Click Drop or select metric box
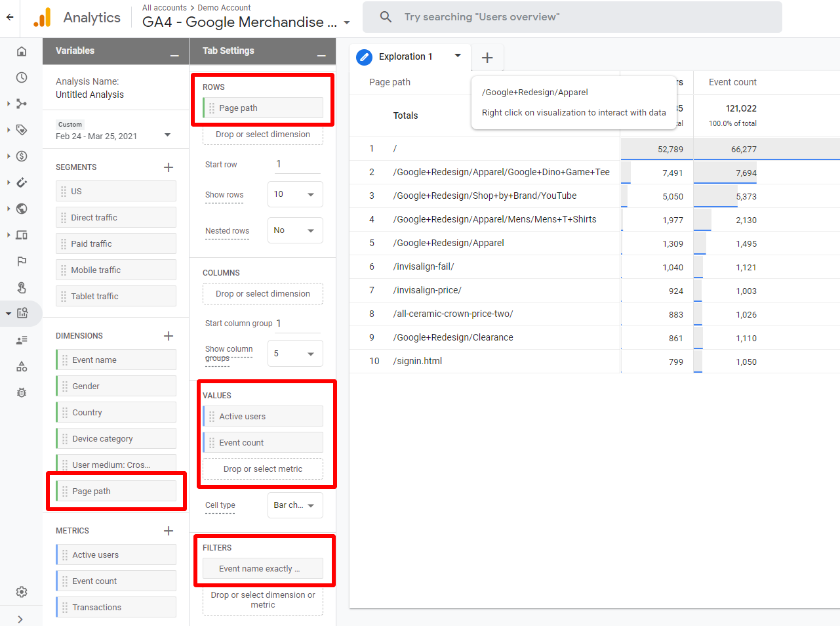Screen dimensions: 840x626 tap(263, 469)
